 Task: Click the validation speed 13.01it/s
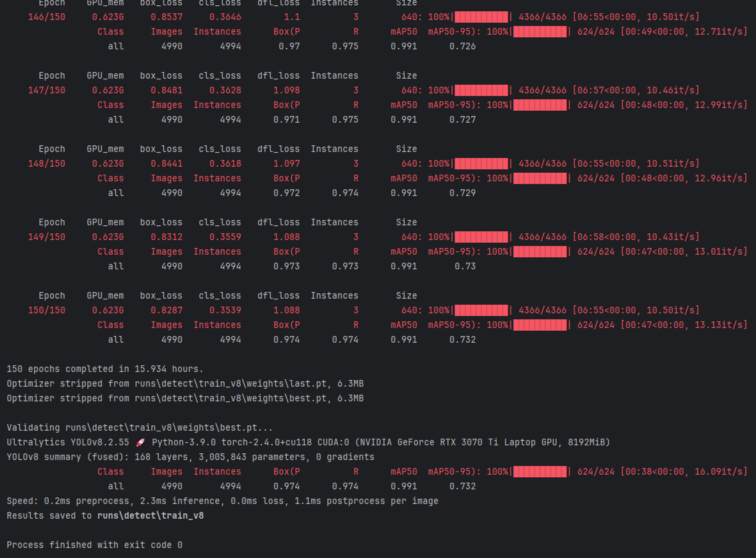tap(719, 252)
